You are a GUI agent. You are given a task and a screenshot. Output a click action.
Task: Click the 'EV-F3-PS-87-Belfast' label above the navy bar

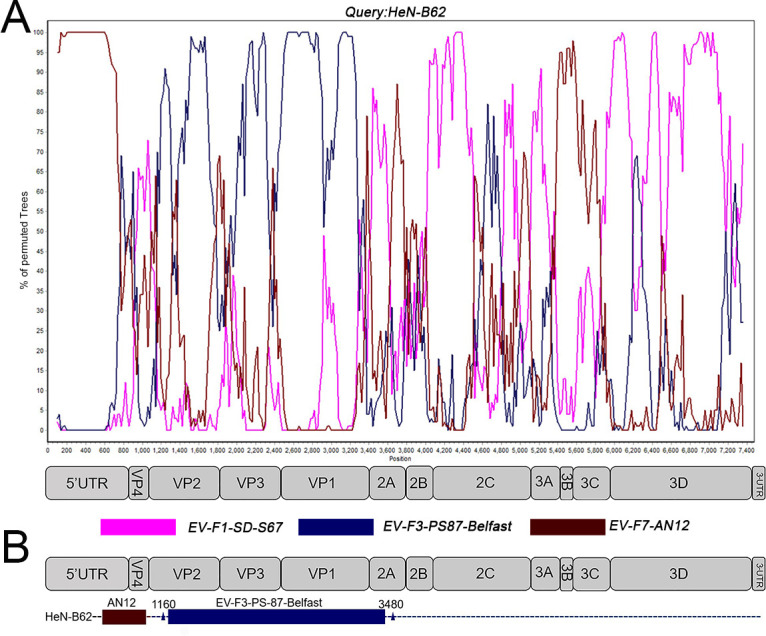click(269, 602)
